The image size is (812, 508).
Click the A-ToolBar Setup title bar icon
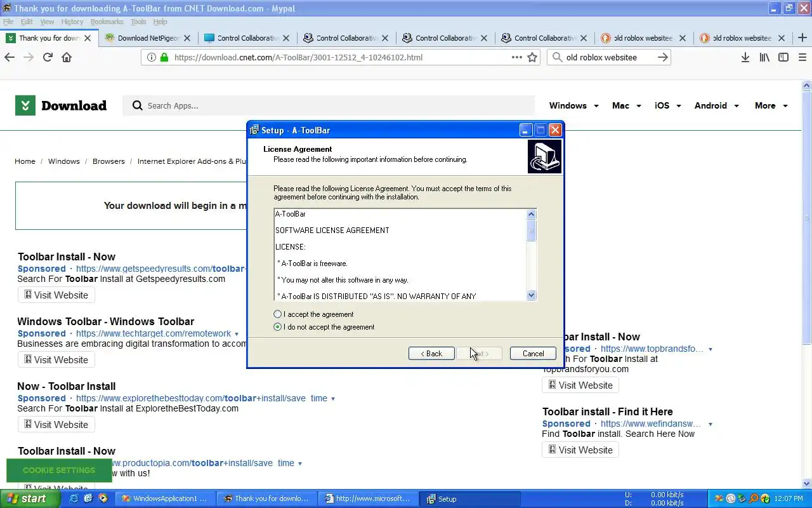pos(254,130)
